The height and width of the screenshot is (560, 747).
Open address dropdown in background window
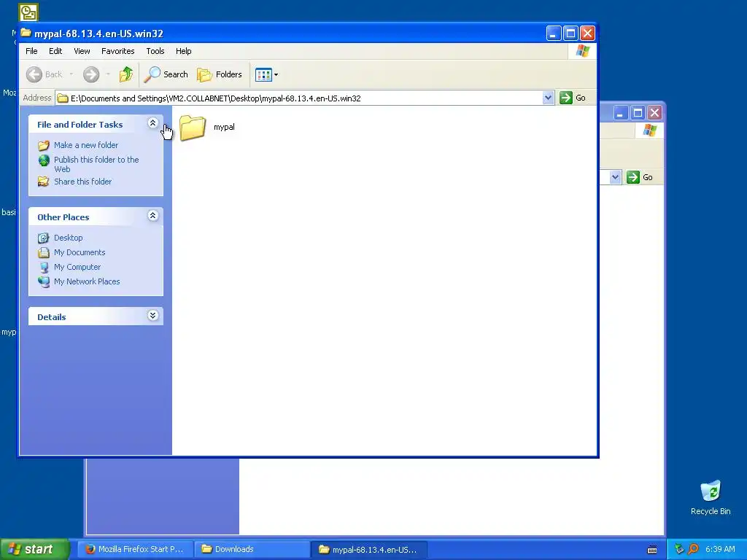tap(615, 177)
